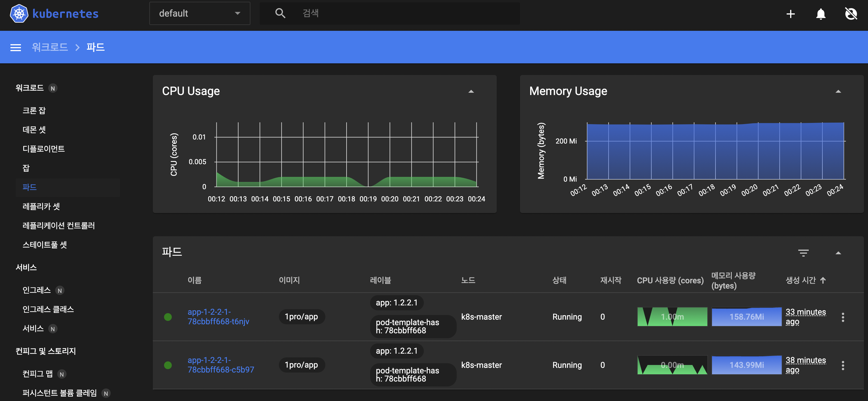Viewport: 868px width, 401px height.
Task: Toggle the hamburger side navigation menu
Action: (x=15, y=48)
